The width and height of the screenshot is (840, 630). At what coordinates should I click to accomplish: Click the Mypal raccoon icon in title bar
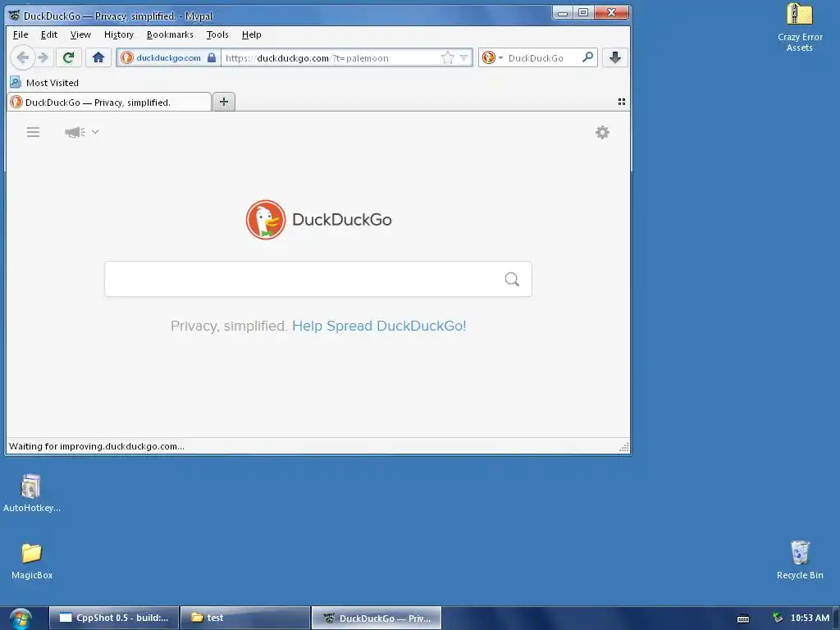[x=15, y=16]
